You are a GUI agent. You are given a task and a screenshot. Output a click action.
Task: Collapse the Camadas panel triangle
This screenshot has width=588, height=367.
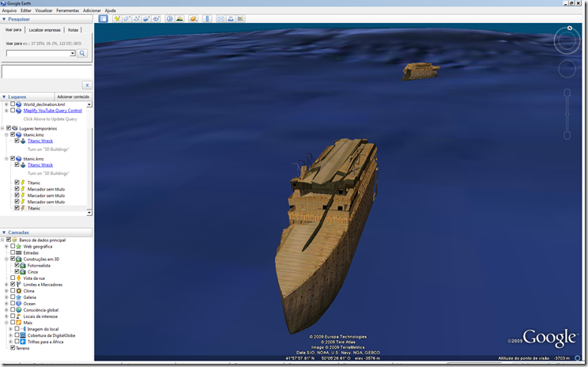point(4,233)
